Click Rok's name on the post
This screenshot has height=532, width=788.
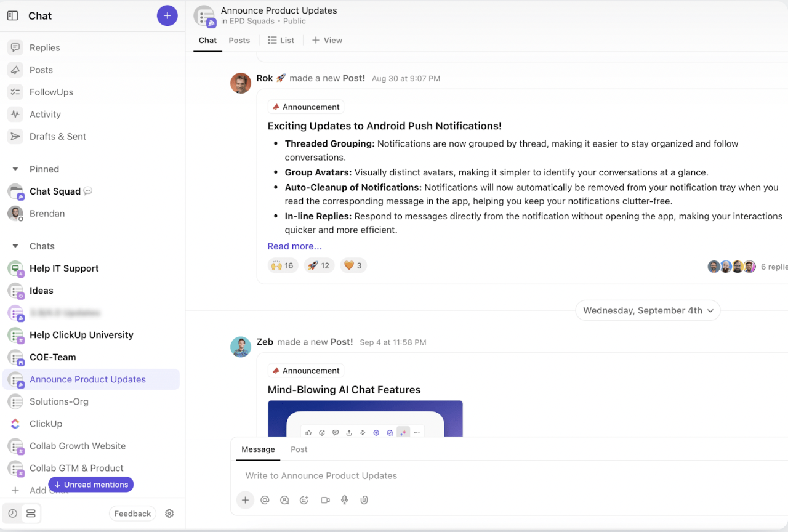[265, 78]
